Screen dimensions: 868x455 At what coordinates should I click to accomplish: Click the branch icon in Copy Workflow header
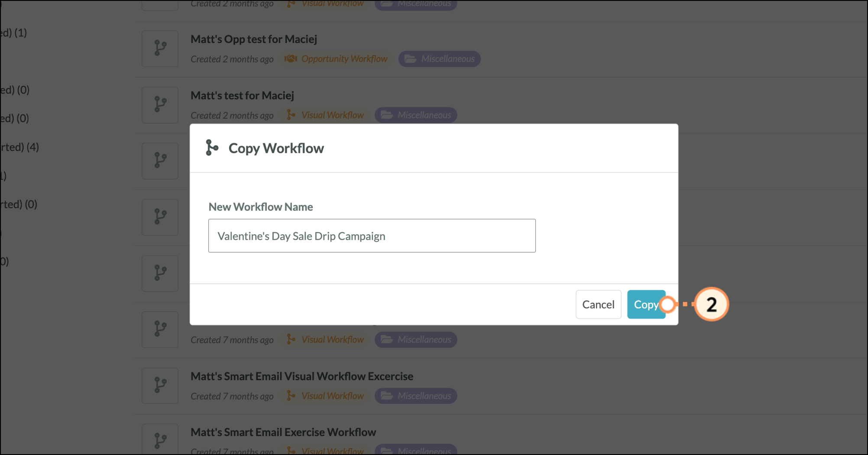click(x=212, y=148)
